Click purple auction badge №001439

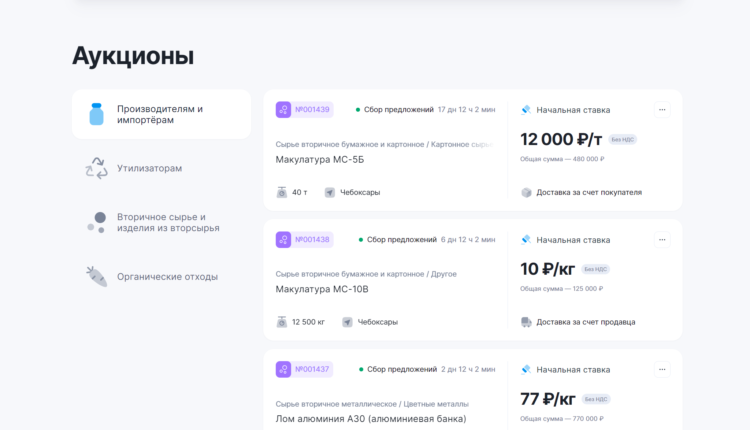click(x=304, y=109)
